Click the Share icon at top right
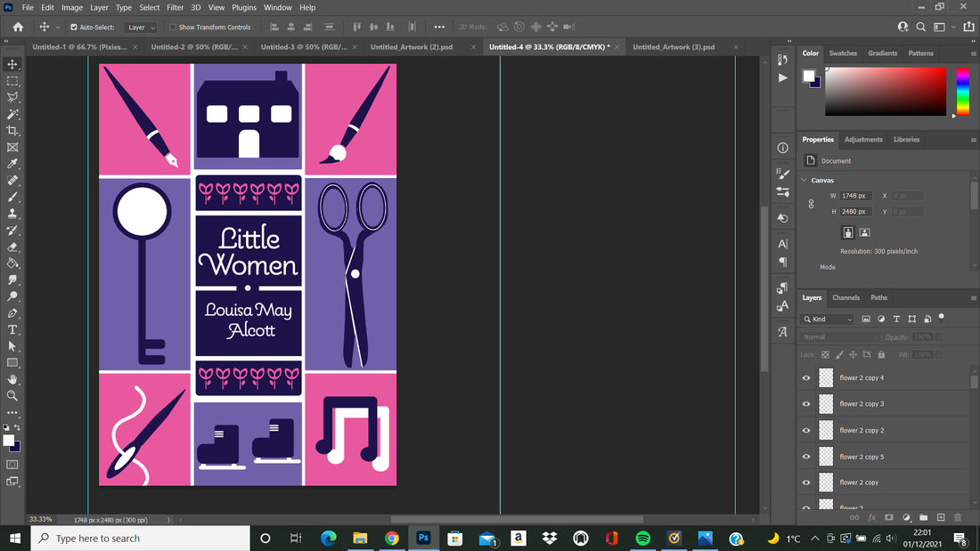980x551 pixels. (x=968, y=27)
